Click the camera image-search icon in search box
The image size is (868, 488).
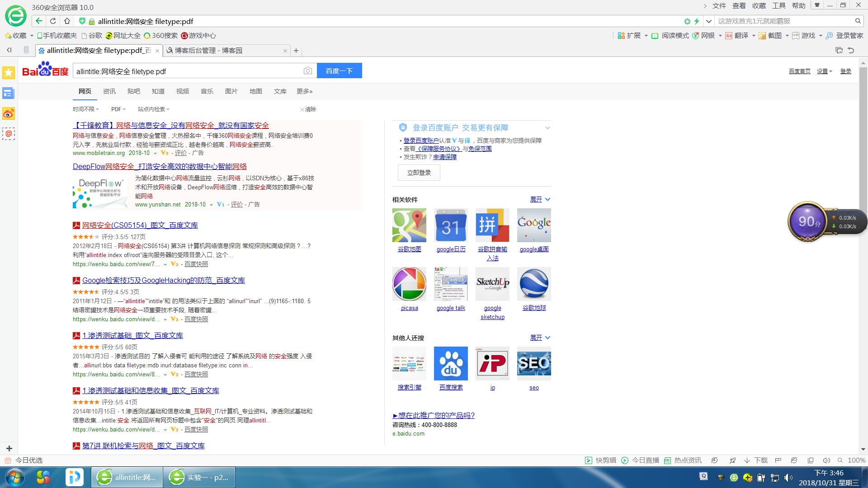307,71
